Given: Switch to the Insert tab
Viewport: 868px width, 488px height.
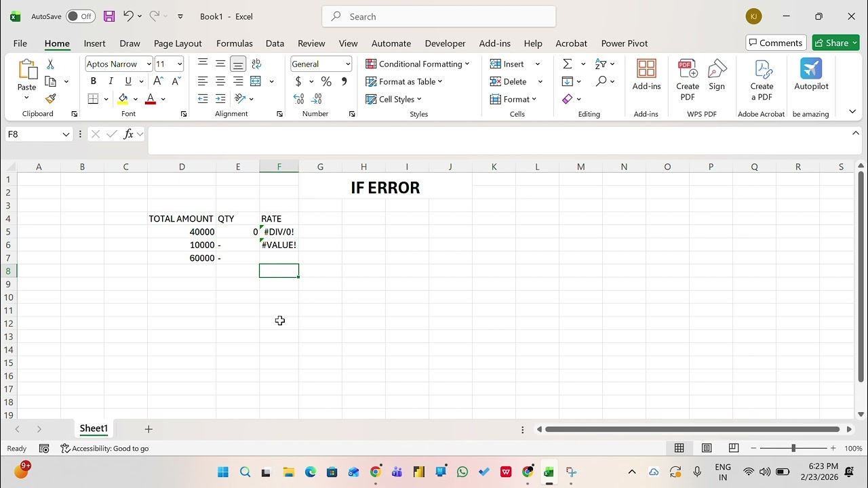Looking at the screenshot, I should click(x=94, y=43).
